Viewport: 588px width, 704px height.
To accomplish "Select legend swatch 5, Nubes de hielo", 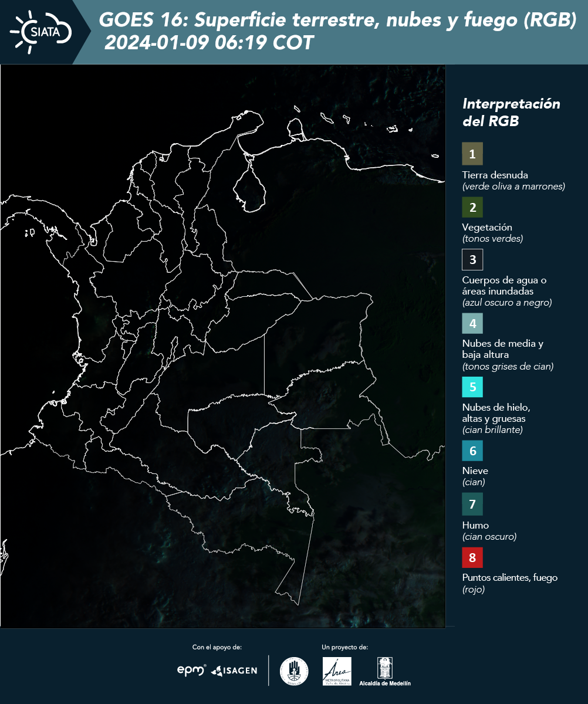I will (x=472, y=387).
